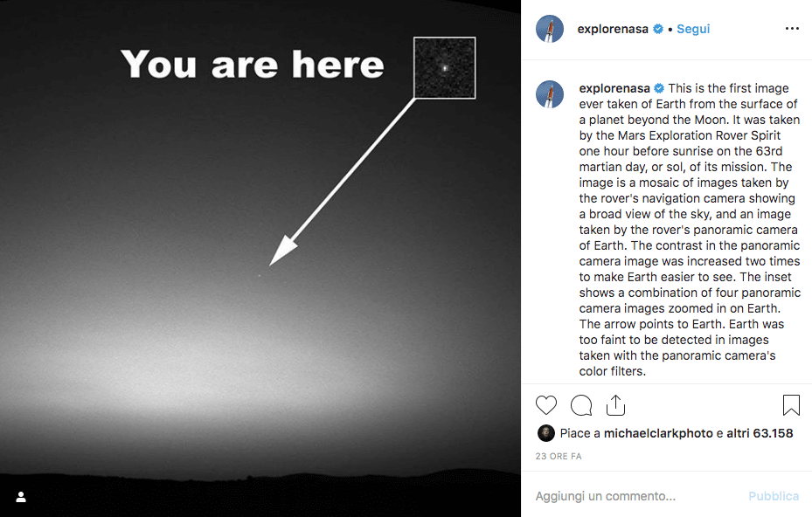Follow the account with Segui
812x517 pixels.
[x=693, y=29]
